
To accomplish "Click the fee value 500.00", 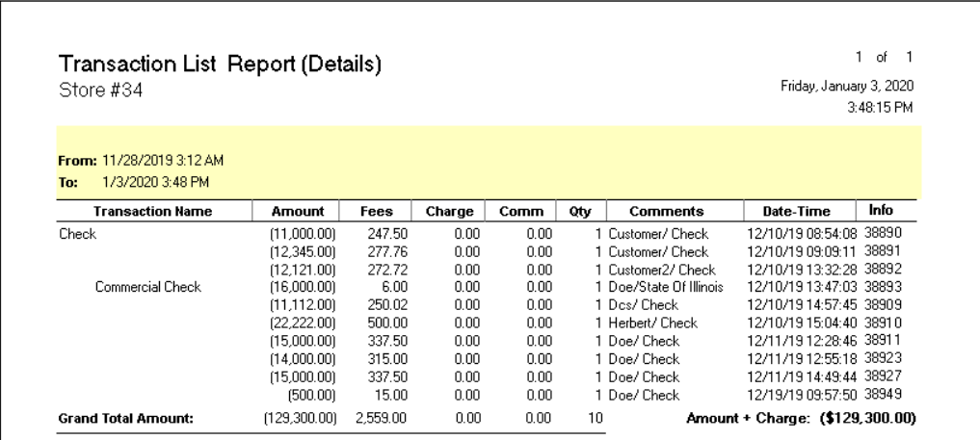I will coord(387,324).
